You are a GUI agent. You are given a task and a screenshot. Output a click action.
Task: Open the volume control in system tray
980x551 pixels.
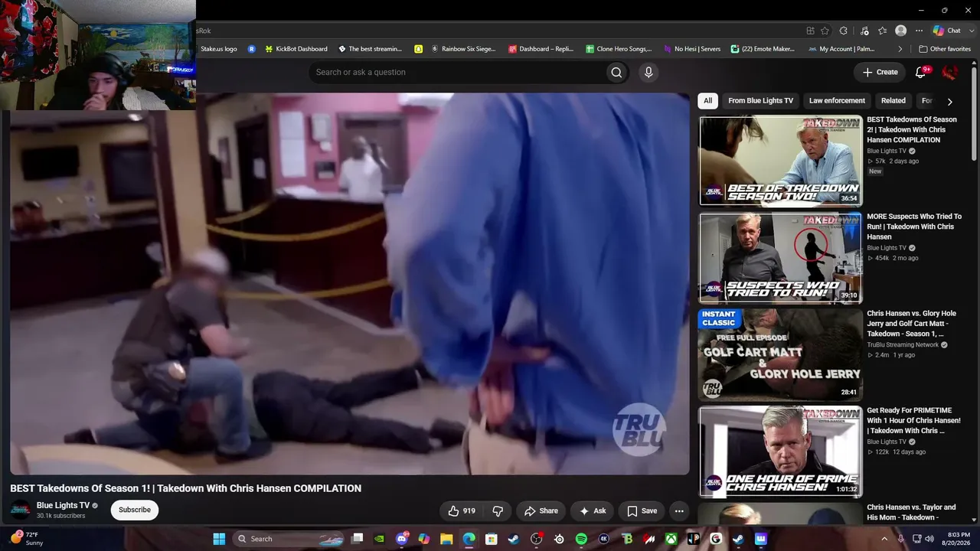click(x=929, y=539)
